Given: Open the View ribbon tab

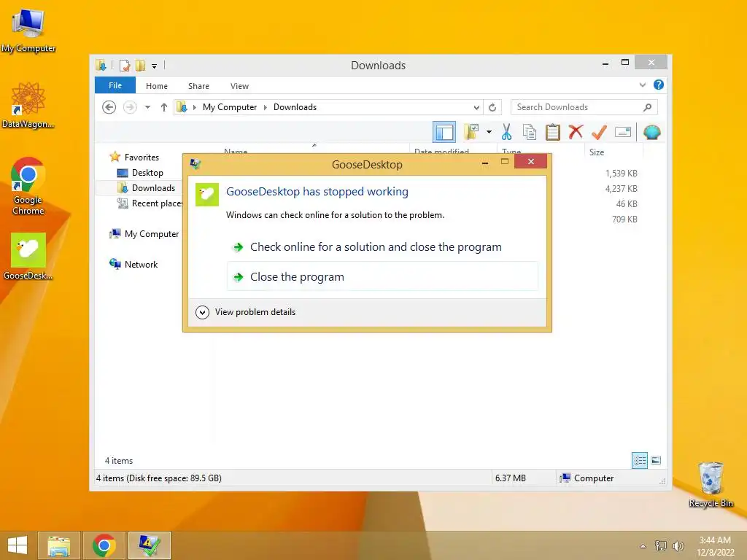Looking at the screenshot, I should [239, 86].
